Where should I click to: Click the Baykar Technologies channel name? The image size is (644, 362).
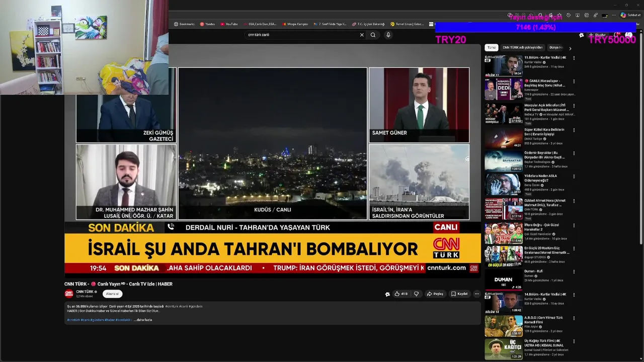537,162
